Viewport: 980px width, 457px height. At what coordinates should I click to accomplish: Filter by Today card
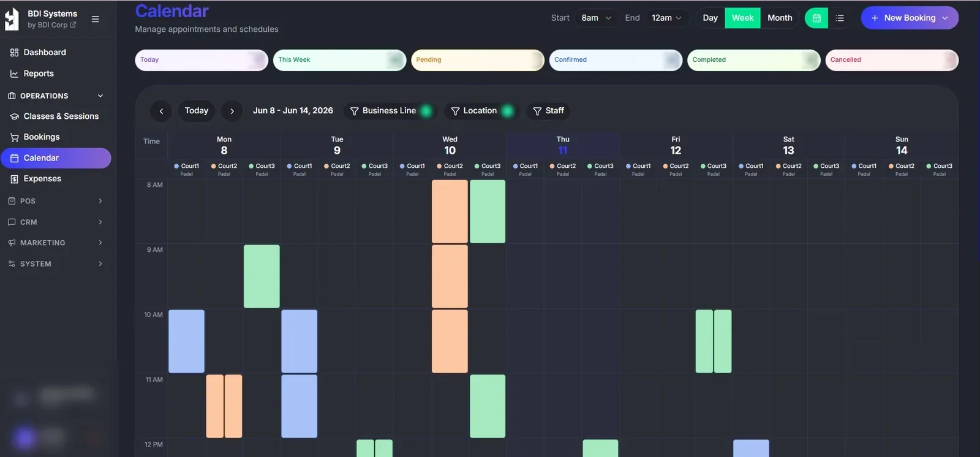tap(202, 60)
